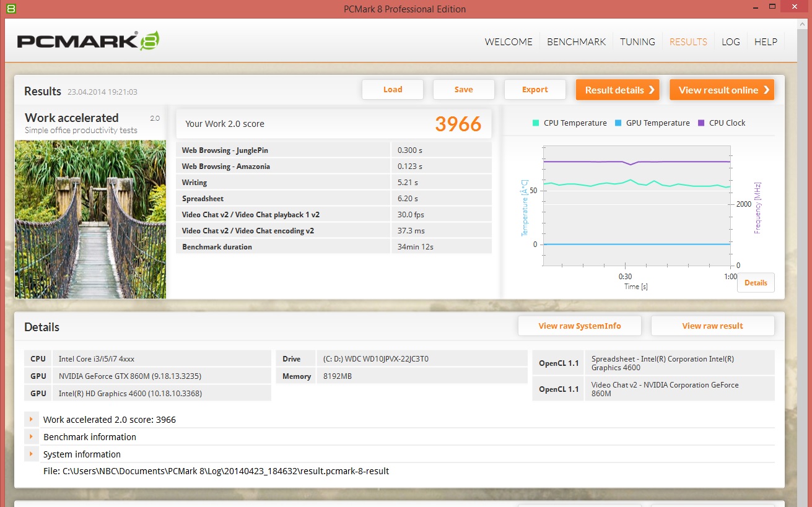View result online
Image resolution: width=812 pixels, height=507 pixels.
[x=722, y=90]
